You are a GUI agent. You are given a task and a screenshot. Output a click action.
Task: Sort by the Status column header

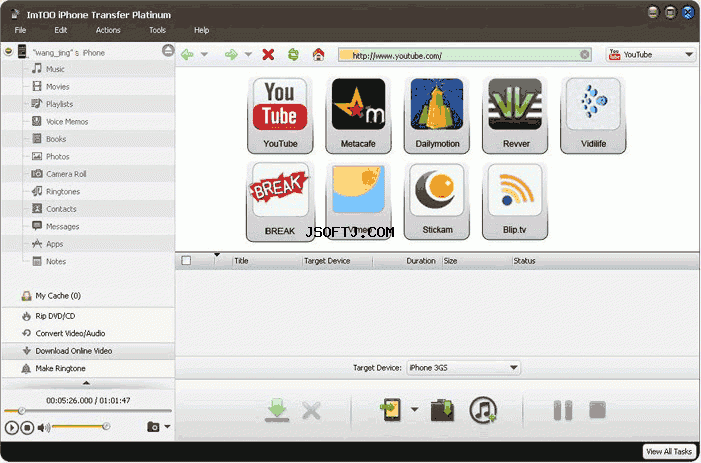(x=604, y=261)
